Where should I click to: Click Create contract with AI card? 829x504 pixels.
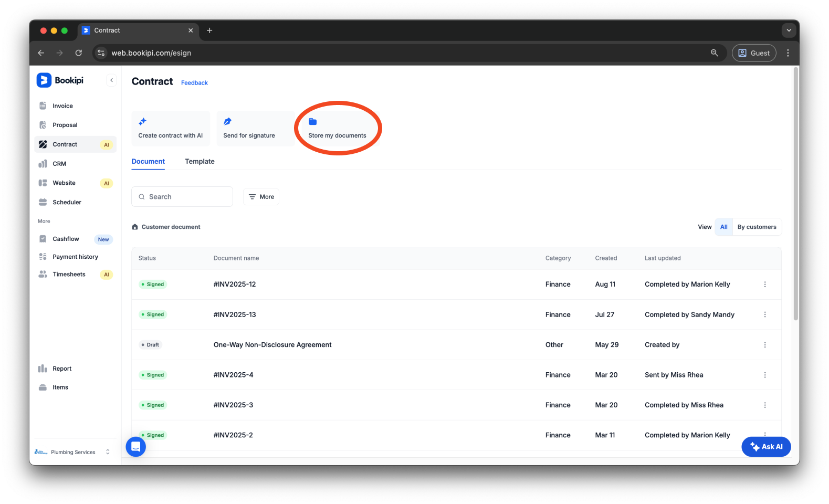171,128
